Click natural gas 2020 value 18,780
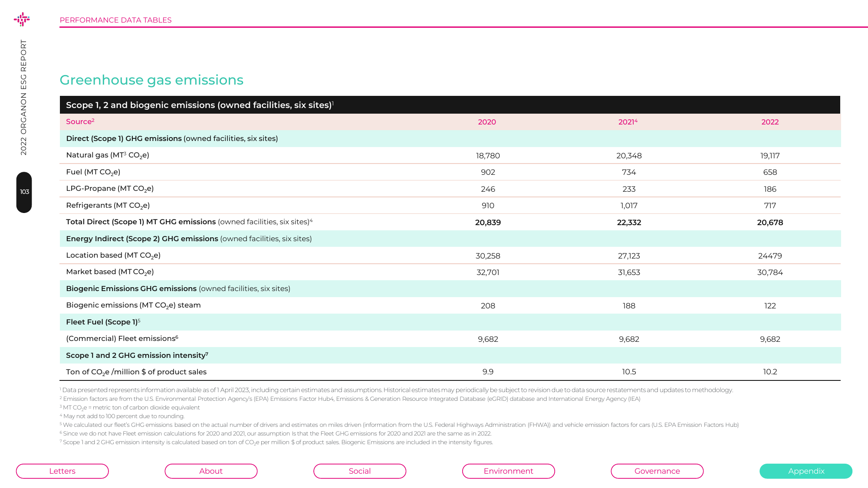Viewport: 868px width, 488px height. 488,156
